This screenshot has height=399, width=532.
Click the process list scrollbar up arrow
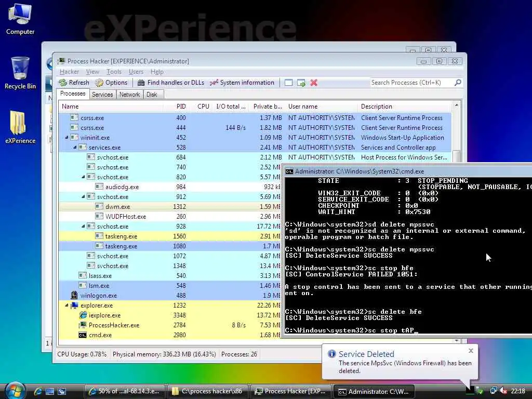[x=457, y=105]
